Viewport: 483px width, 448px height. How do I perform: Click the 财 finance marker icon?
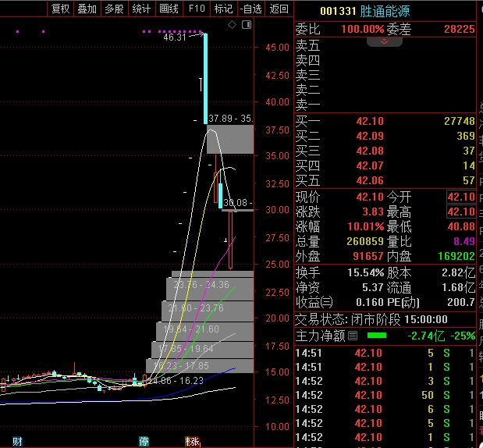tap(17, 442)
